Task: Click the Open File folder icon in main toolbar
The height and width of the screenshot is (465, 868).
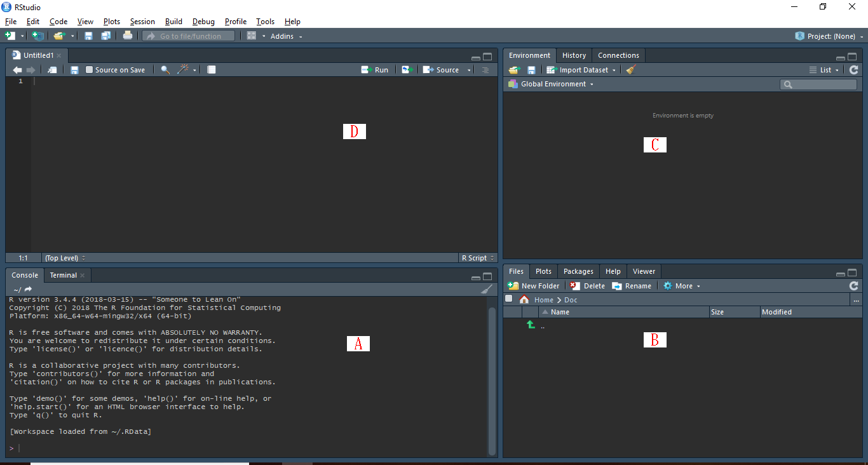Action: [59, 36]
